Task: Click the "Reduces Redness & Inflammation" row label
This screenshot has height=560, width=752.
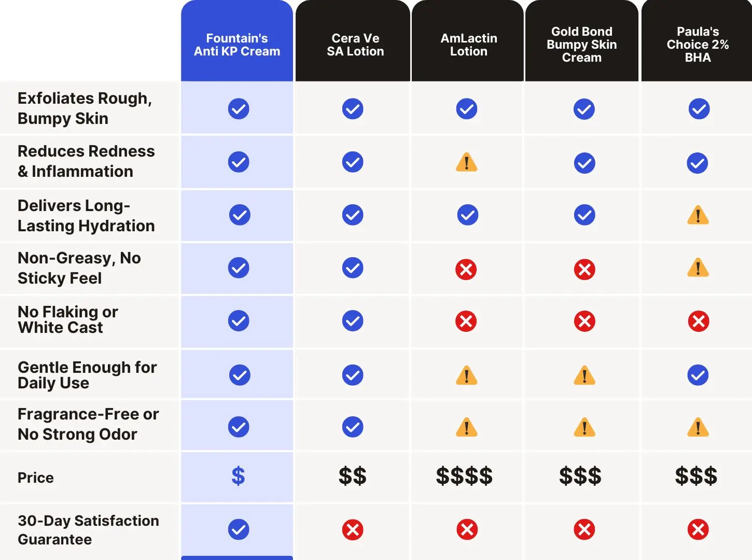Action: tap(86, 161)
